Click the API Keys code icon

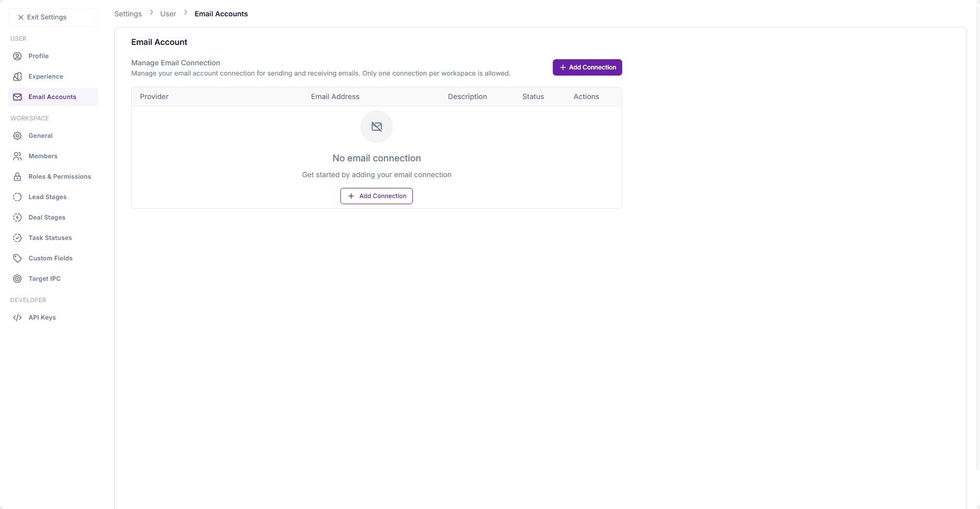point(17,318)
